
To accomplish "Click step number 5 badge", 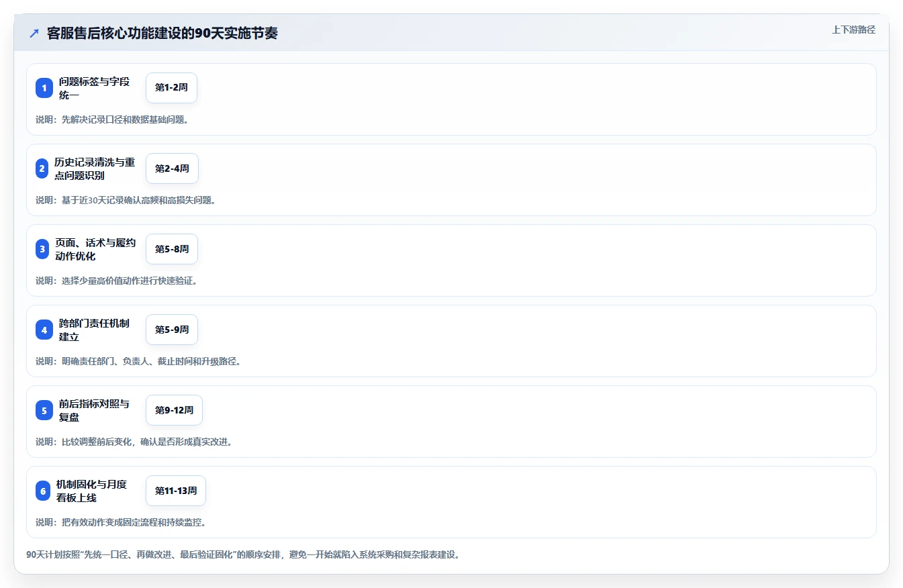I will click(x=44, y=410).
